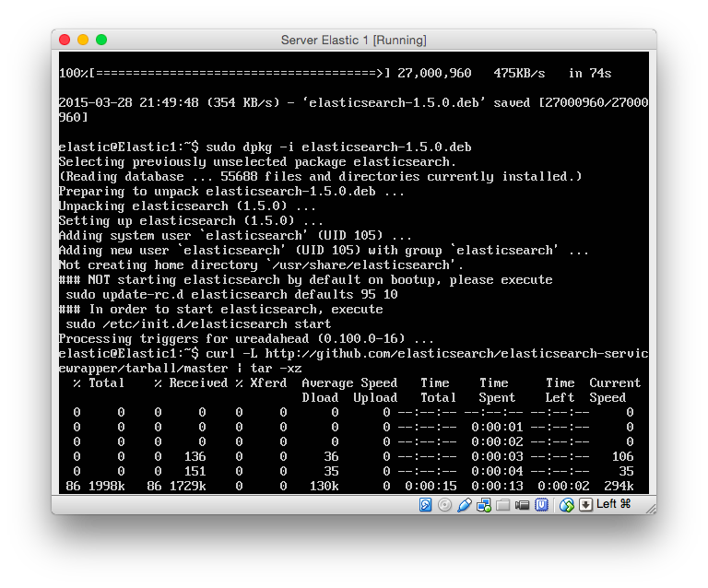Zoom the VM window with green button
This screenshot has width=708, height=588.
101,40
